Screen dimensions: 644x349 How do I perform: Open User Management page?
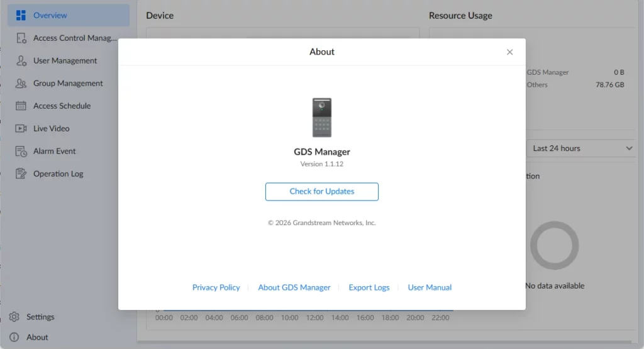pyautogui.click(x=68, y=61)
